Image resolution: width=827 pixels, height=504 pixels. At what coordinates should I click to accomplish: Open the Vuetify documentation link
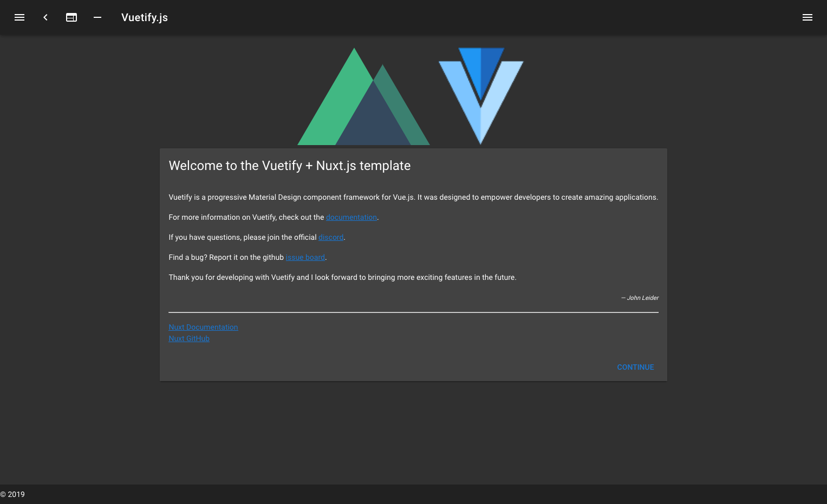click(351, 217)
